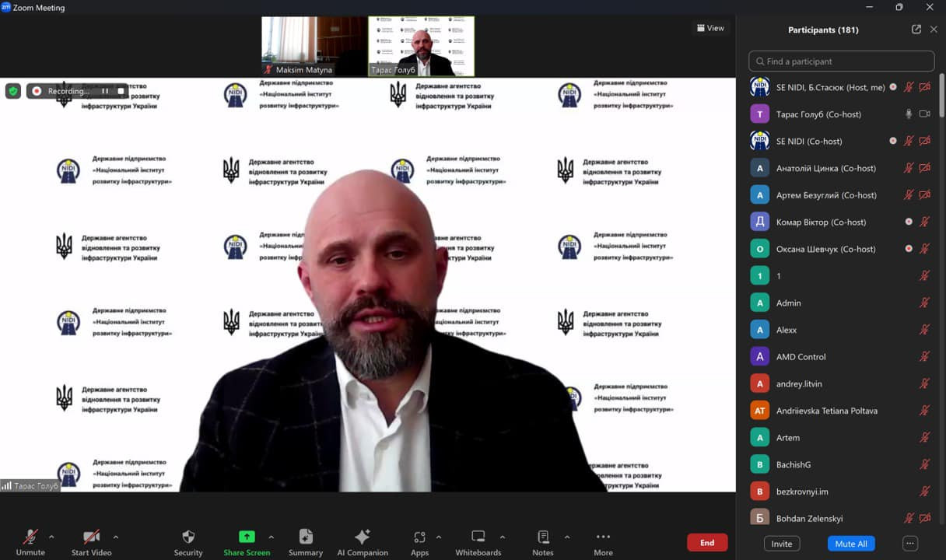Expand audio options arrow beside Unmute

pyautogui.click(x=51, y=537)
